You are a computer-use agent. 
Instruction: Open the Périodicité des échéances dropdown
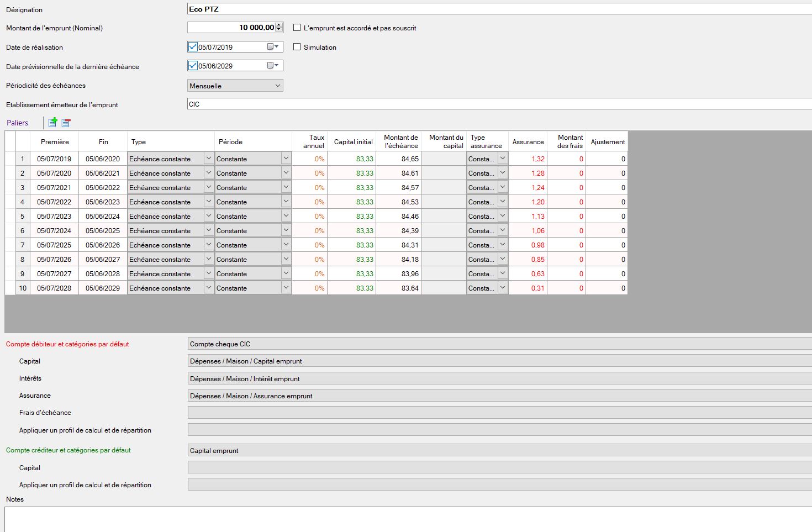pos(277,86)
